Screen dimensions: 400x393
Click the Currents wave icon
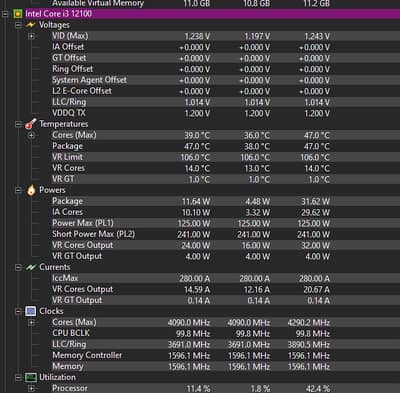(31, 267)
